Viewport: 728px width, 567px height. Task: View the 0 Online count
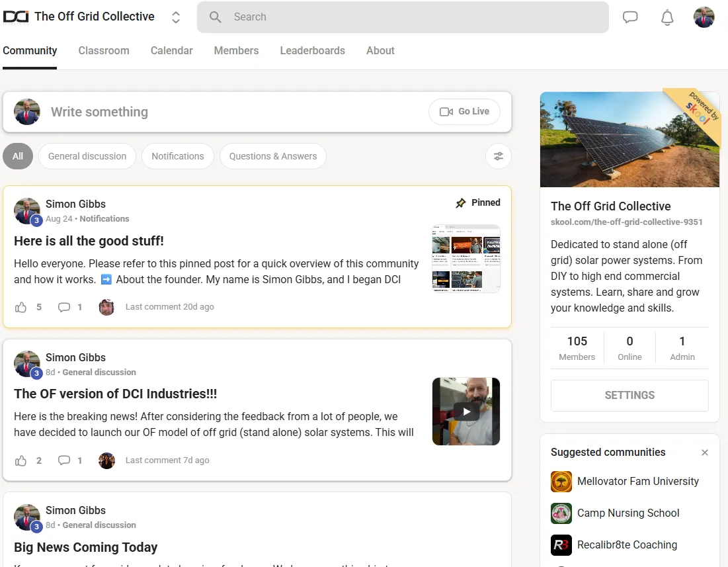coord(629,348)
